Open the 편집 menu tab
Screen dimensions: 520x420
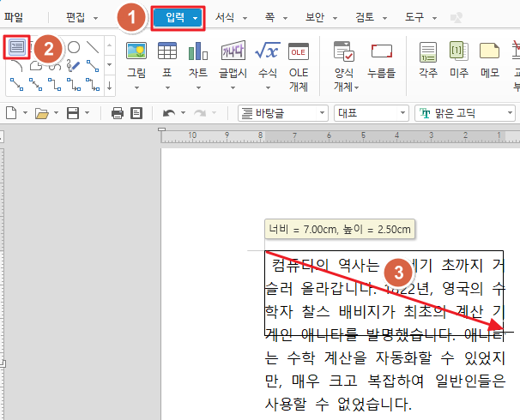pos(76,17)
